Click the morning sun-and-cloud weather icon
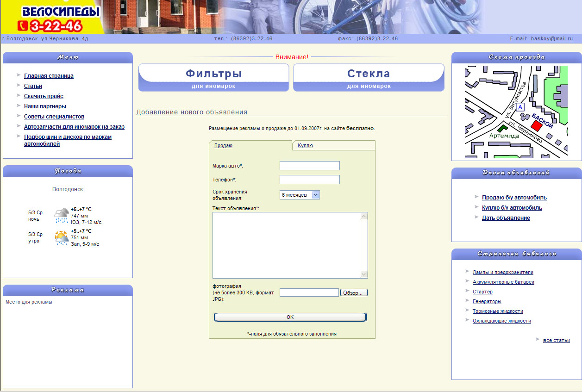 61,237
